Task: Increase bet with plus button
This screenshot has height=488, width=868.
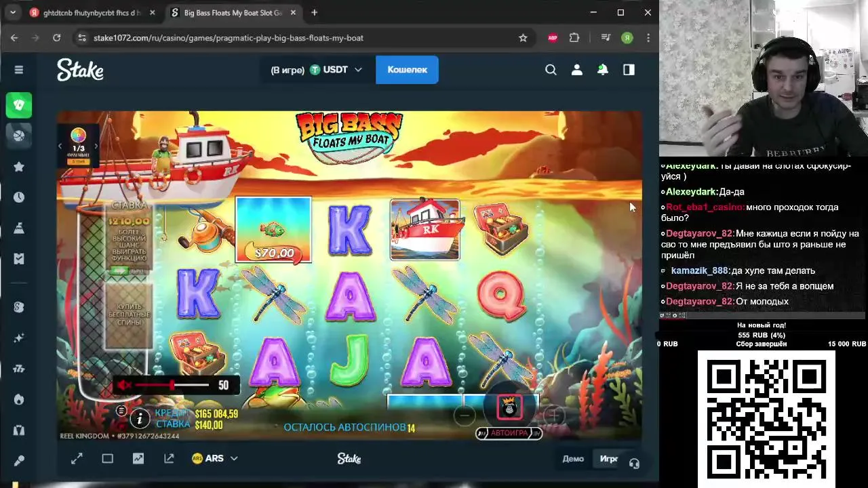Action: pyautogui.click(x=553, y=415)
